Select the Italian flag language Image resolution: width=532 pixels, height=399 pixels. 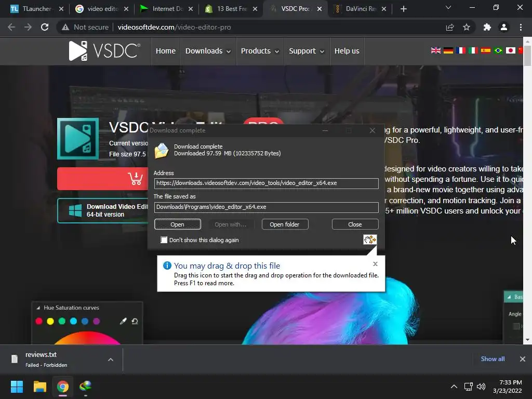pos(473,50)
